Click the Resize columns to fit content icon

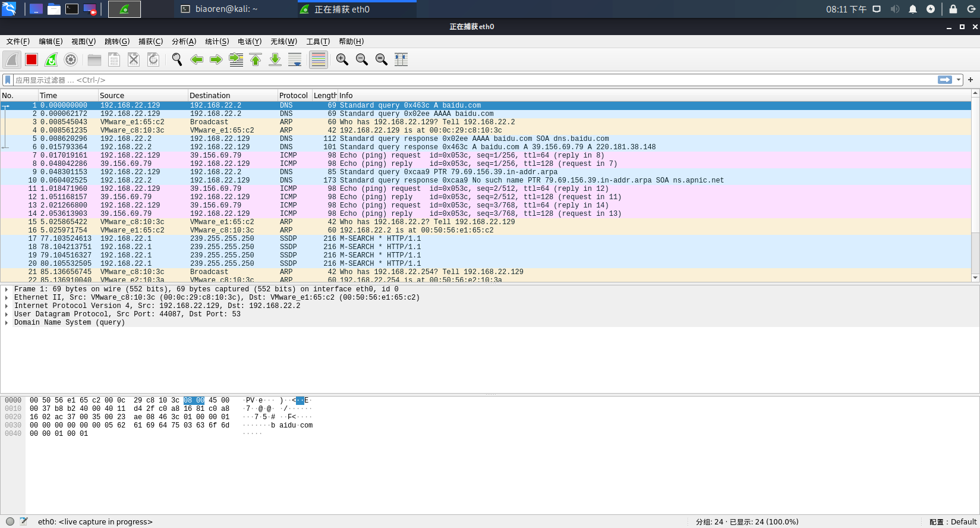pyautogui.click(x=401, y=59)
